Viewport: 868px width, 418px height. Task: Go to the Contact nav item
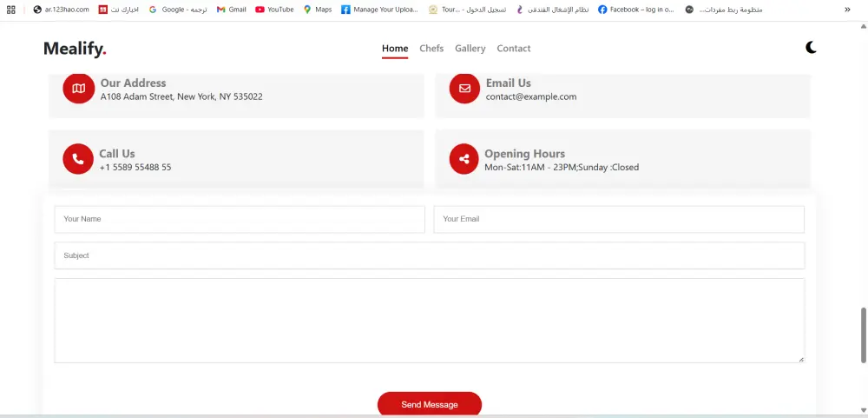pyautogui.click(x=513, y=49)
